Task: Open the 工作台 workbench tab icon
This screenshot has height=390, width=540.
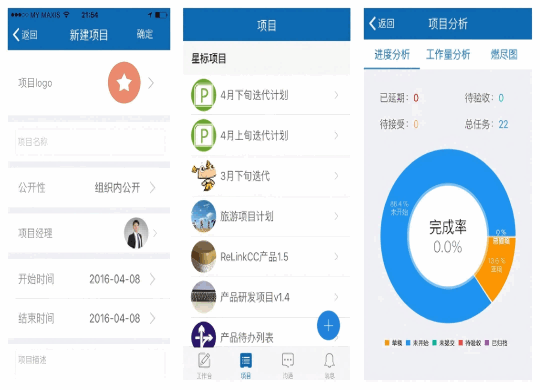Action: pos(204,361)
